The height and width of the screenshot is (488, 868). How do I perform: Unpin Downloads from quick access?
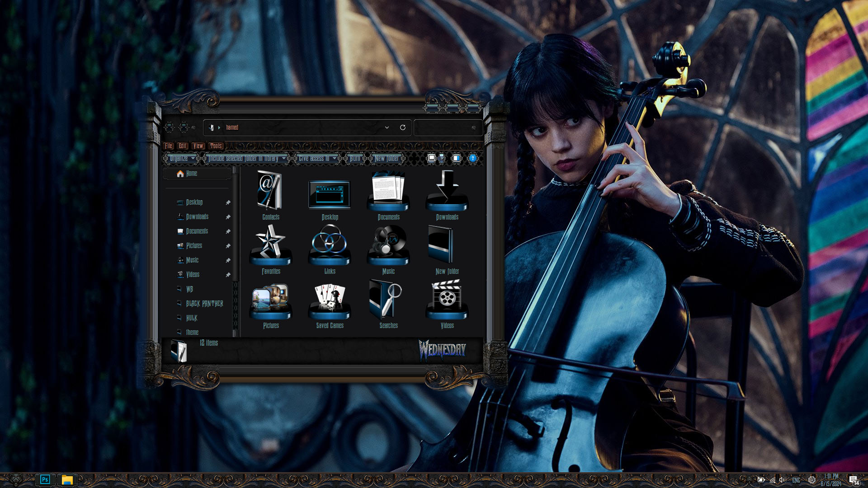click(x=228, y=217)
